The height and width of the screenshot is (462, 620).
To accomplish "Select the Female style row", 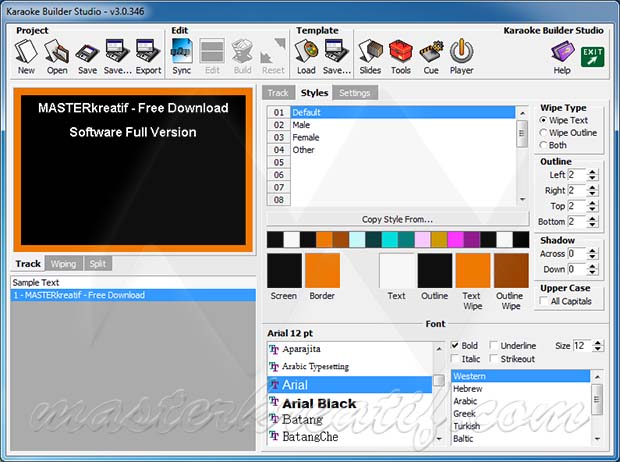I will pyautogui.click(x=403, y=137).
